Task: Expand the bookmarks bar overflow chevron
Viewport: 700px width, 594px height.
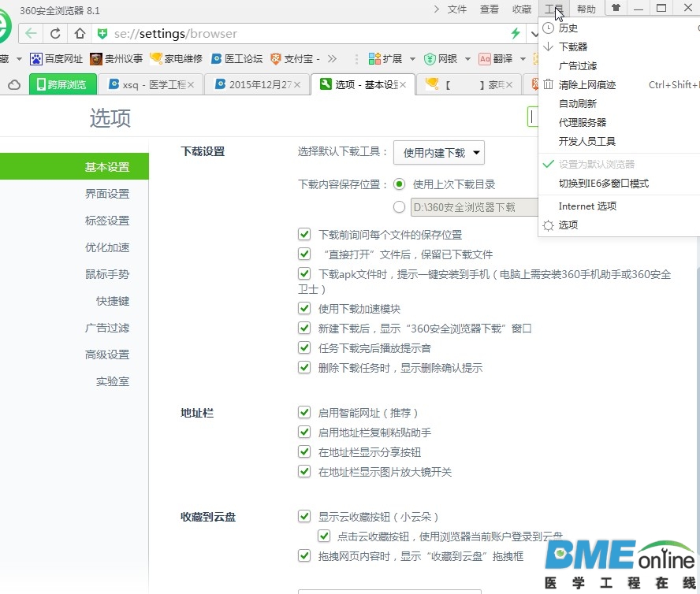Action: pyautogui.click(x=330, y=58)
